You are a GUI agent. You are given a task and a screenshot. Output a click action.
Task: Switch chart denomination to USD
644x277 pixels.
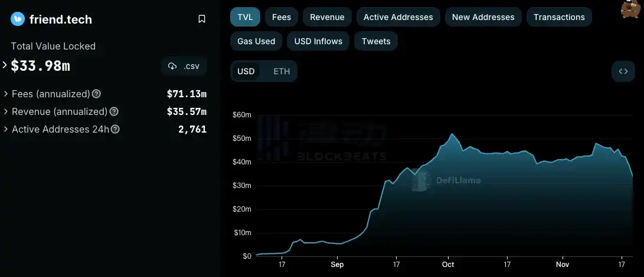point(246,71)
